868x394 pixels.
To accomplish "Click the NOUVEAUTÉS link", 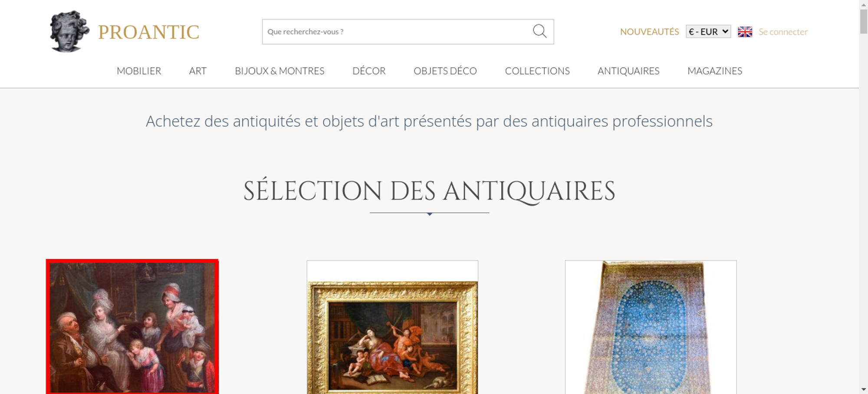I will (x=649, y=32).
